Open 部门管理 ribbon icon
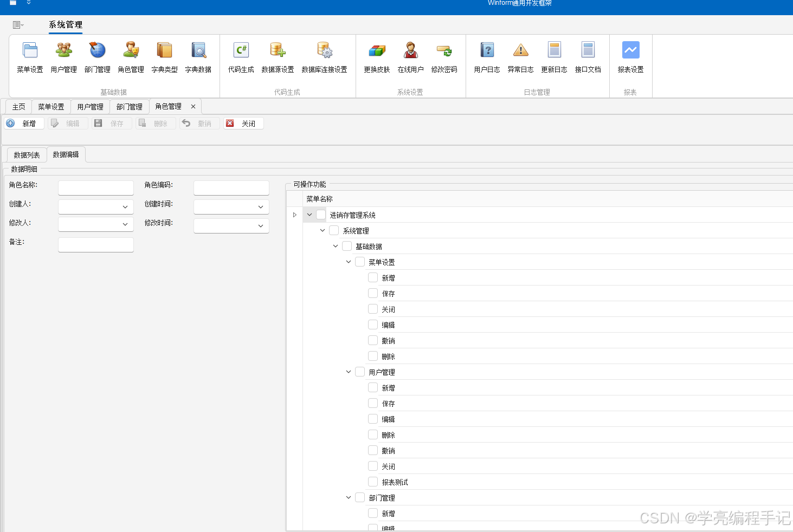Image resolution: width=793 pixels, height=532 pixels. pos(97,57)
